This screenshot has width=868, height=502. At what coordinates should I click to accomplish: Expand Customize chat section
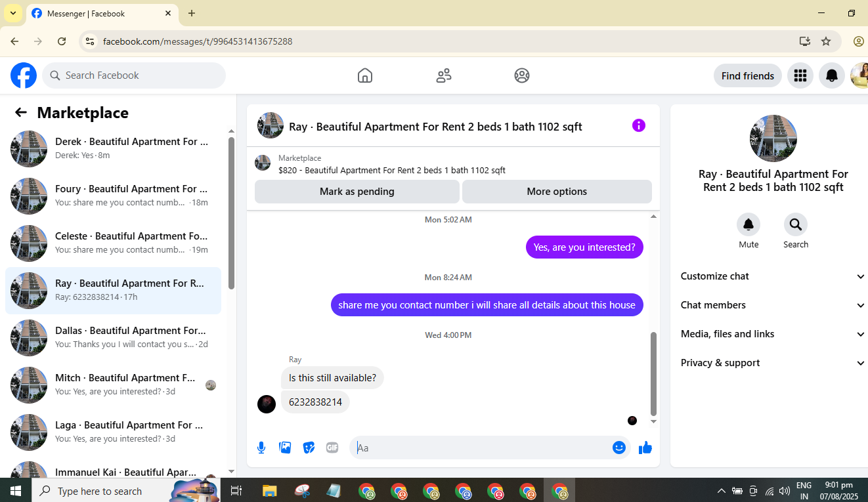[773, 276]
